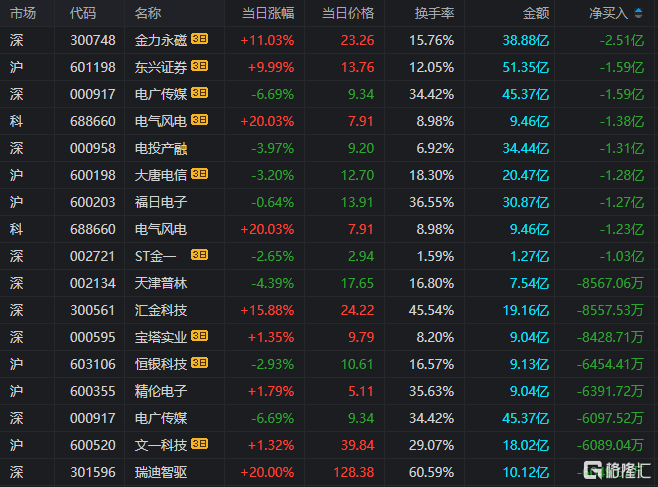
Task: Click the net buy value -2.51亿
Action: 622,40
